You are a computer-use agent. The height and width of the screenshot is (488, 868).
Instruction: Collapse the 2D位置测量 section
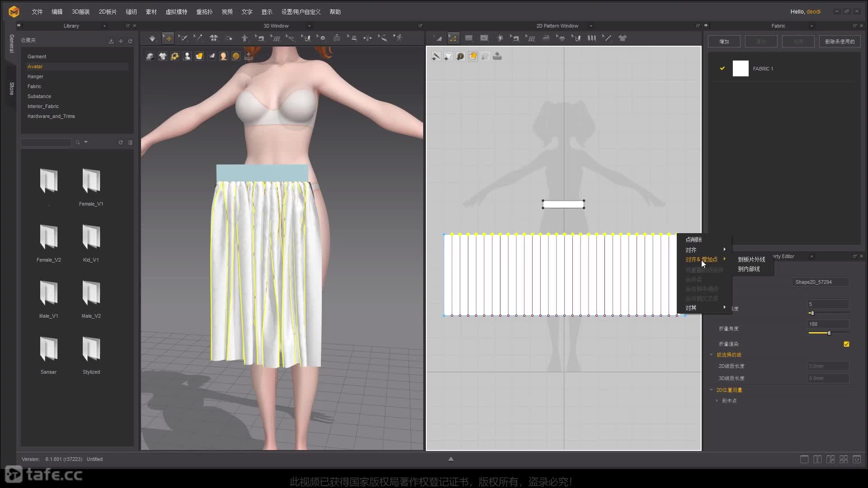(712, 390)
